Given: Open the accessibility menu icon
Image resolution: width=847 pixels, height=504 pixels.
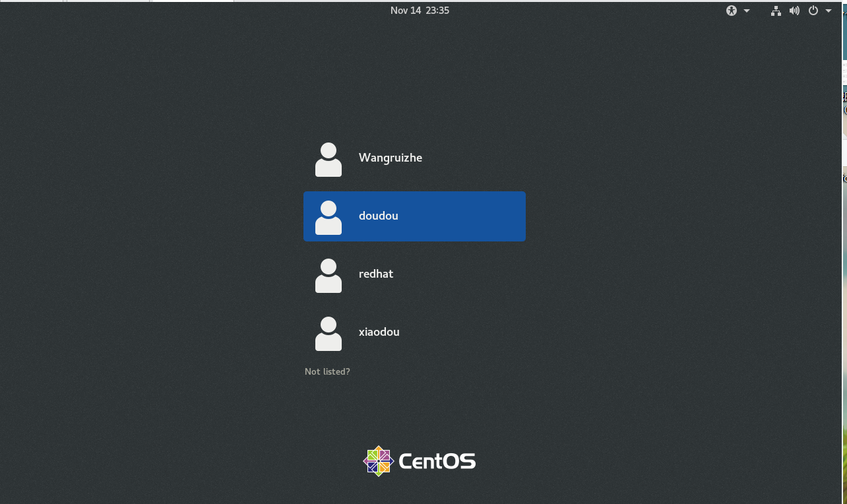Looking at the screenshot, I should [x=731, y=11].
